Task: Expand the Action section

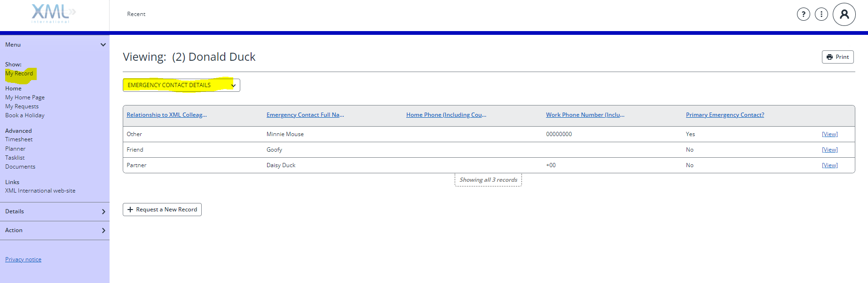Action: pyautogui.click(x=55, y=230)
